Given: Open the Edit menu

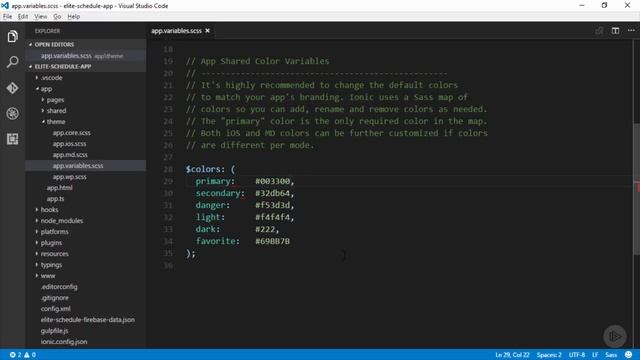Looking at the screenshot, I should pyautogui.click(x=23, y=17).
